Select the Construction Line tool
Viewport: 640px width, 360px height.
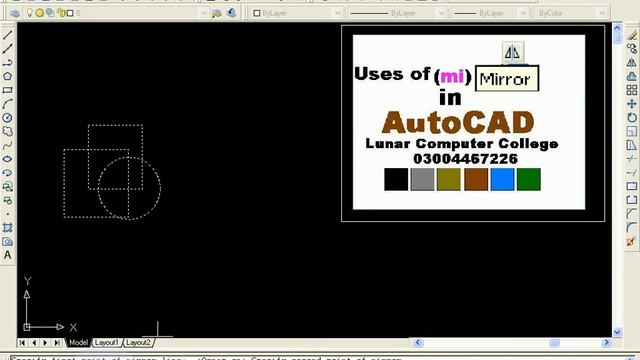(7, 49)
